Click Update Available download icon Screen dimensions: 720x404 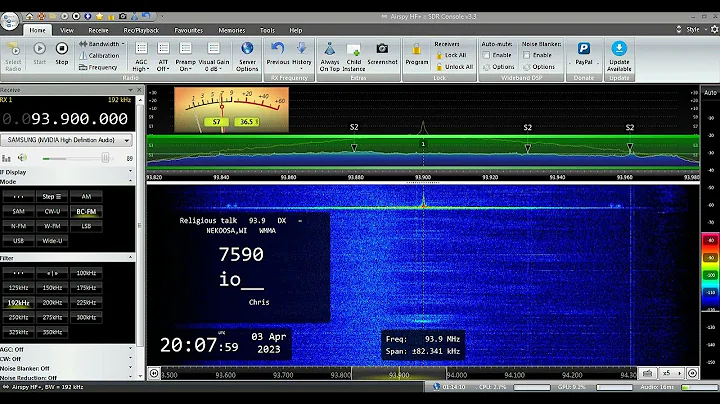(619, 48)
